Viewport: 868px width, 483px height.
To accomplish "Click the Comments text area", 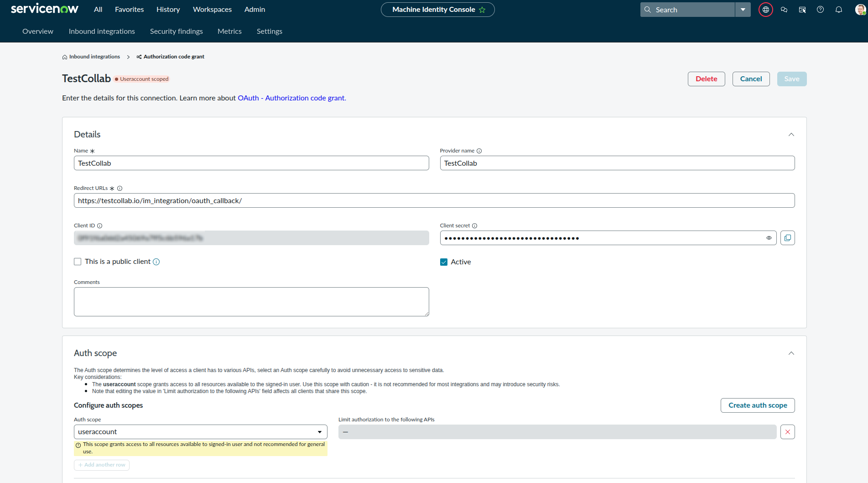I will tap(251, 302).
